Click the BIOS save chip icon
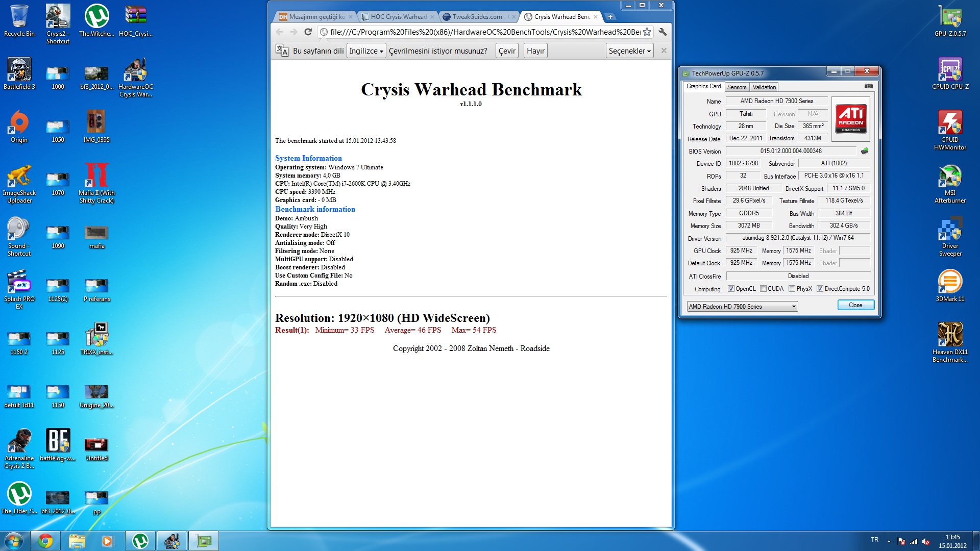The height and width of the screenshot is (551, 980). click(864, 151)
